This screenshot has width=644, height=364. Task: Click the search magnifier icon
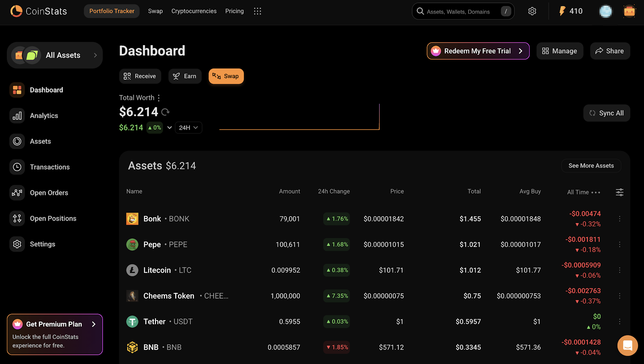pyautogui.click(x=420, y=11)
